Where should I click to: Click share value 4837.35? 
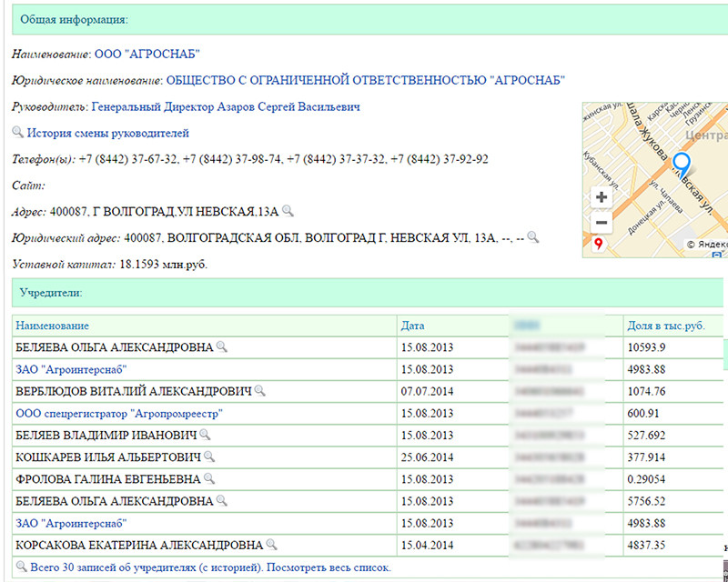tap(646, 545)
